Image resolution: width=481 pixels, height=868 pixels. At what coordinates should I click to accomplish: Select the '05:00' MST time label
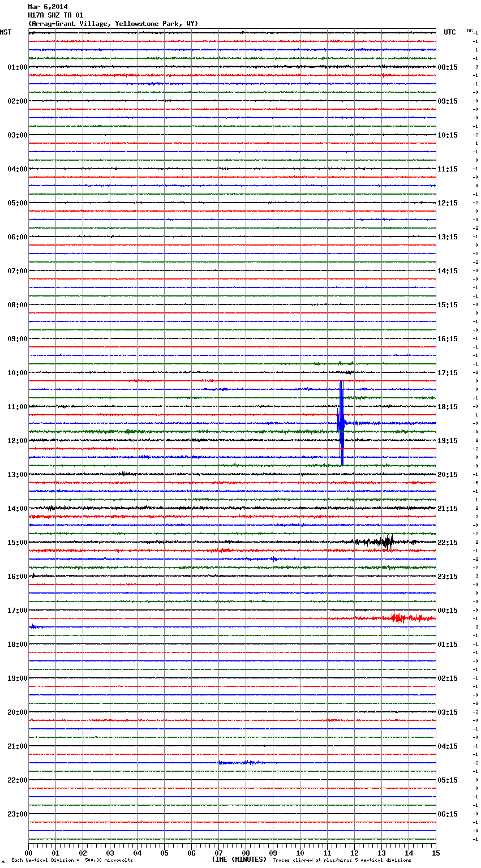pyautogui.click(x=18, y=203)
